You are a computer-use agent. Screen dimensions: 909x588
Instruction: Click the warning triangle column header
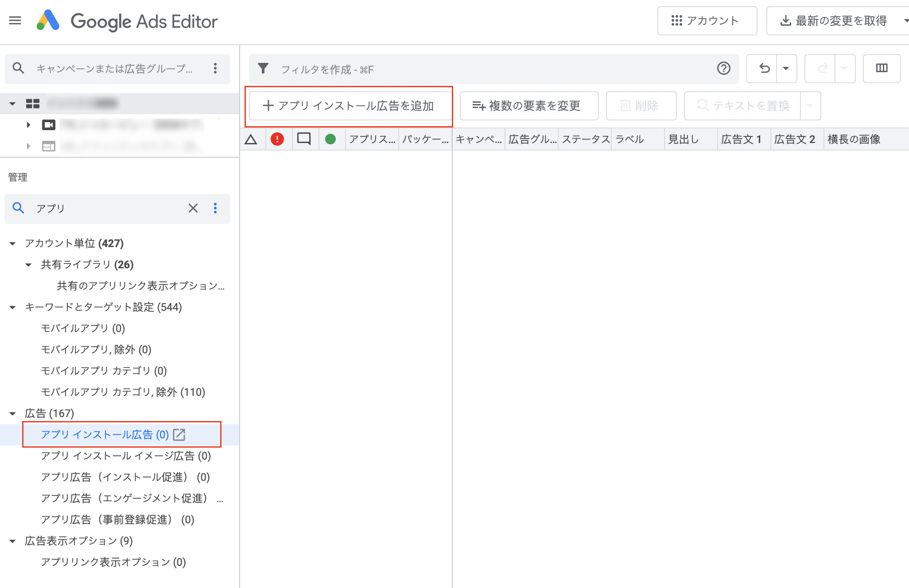251,139
